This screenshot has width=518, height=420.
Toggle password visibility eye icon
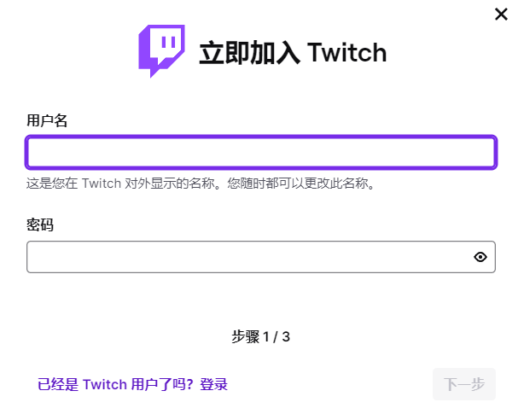click(x=480, y=257)
